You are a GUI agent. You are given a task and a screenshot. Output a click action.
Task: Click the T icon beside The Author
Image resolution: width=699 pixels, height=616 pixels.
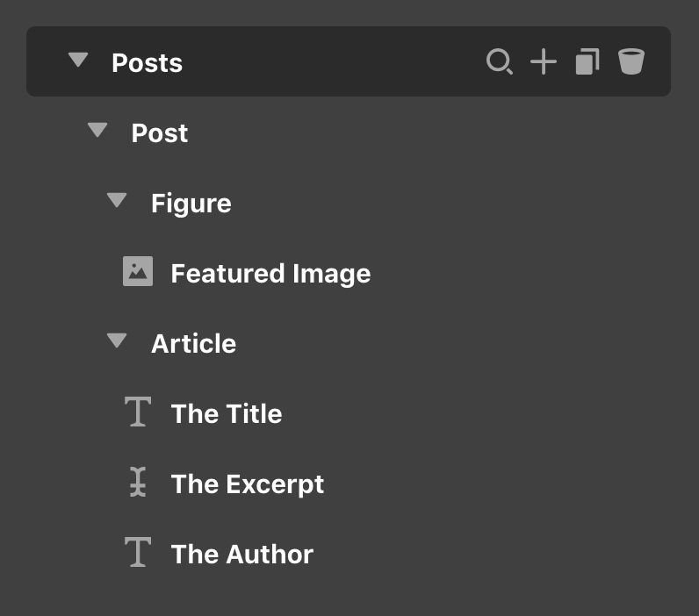point(138,552)
